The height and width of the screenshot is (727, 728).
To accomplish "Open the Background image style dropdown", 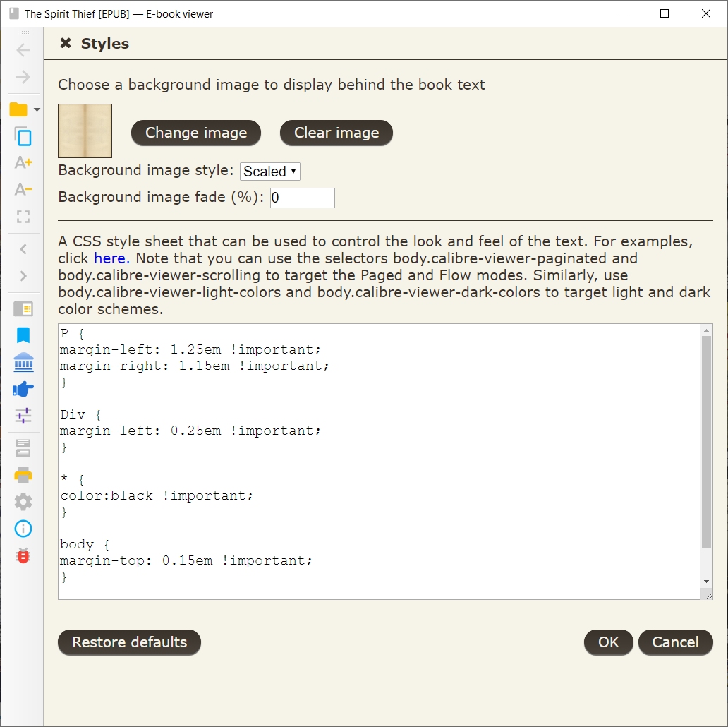I will pyautogui.click(x=270, y=172).
